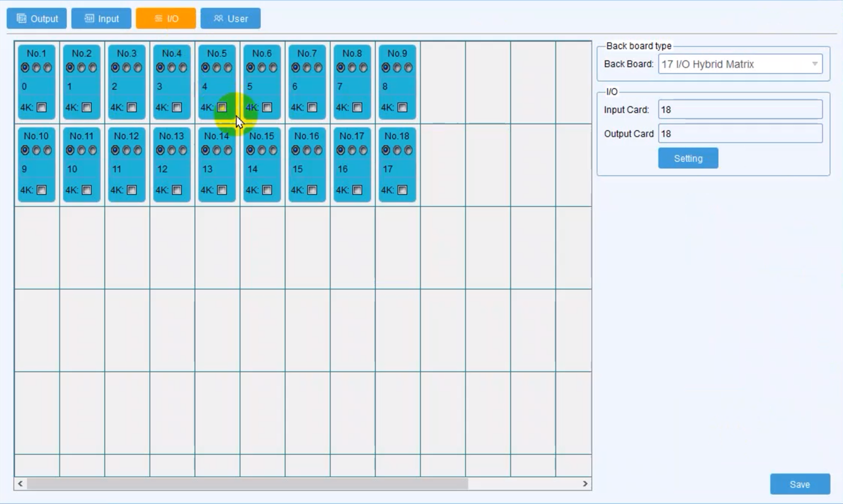
Task: Click the horizontal scrollbar thumb
Action: [247, 484]
